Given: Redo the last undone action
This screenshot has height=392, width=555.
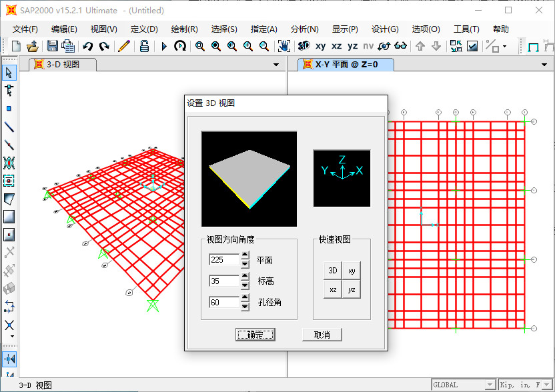Looking at the screenshot, I should coord(104,46).
